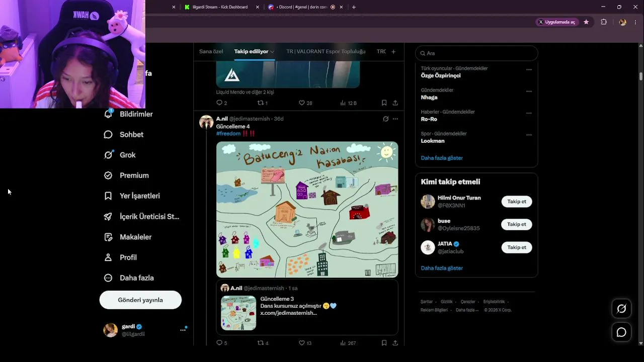This screenshot has height=362, width=644.
Task: Expand Daha fazla in footer links
Action: coord(467,310)
